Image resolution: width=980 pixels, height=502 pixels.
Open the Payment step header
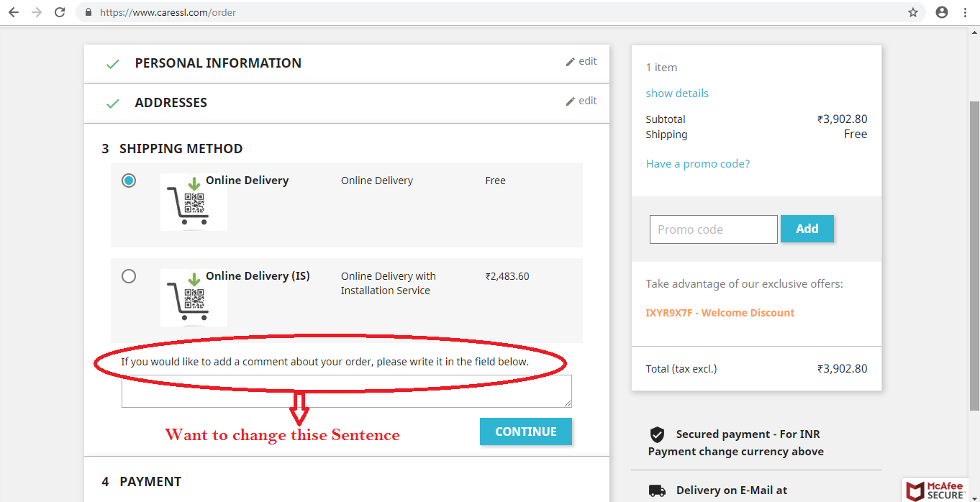(141, 482)
